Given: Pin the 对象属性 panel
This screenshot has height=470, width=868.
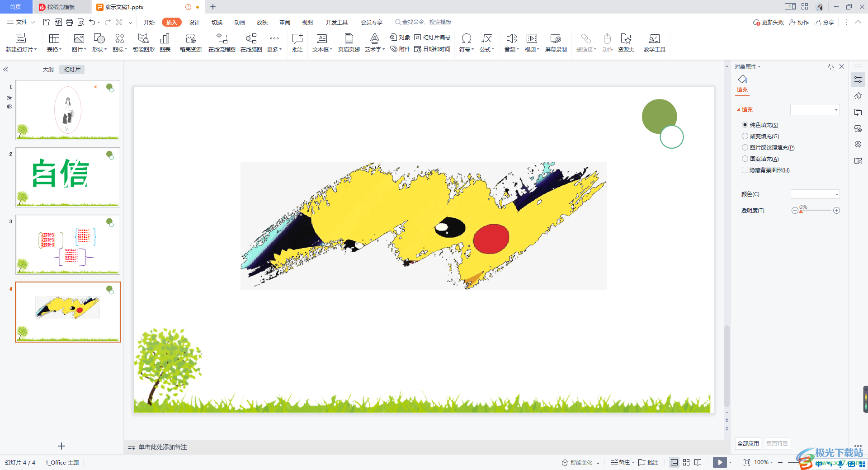Looking at the screenshot, I should click(x=830, y=66).
